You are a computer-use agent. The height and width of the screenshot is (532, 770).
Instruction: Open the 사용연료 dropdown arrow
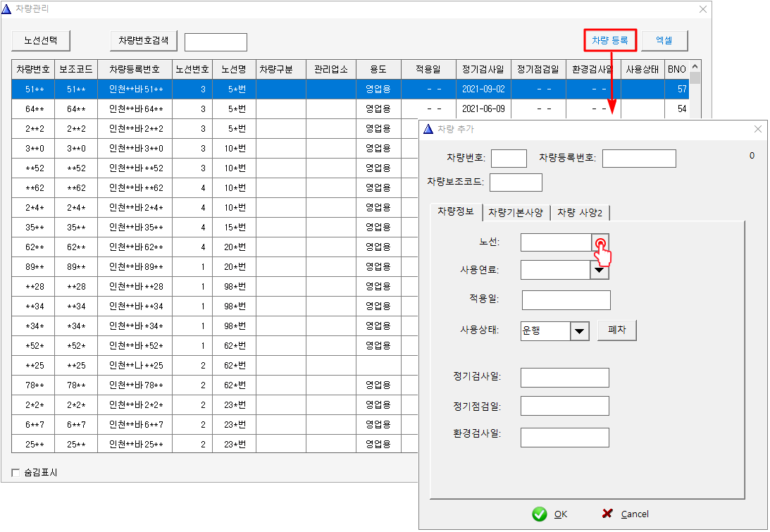599,270
